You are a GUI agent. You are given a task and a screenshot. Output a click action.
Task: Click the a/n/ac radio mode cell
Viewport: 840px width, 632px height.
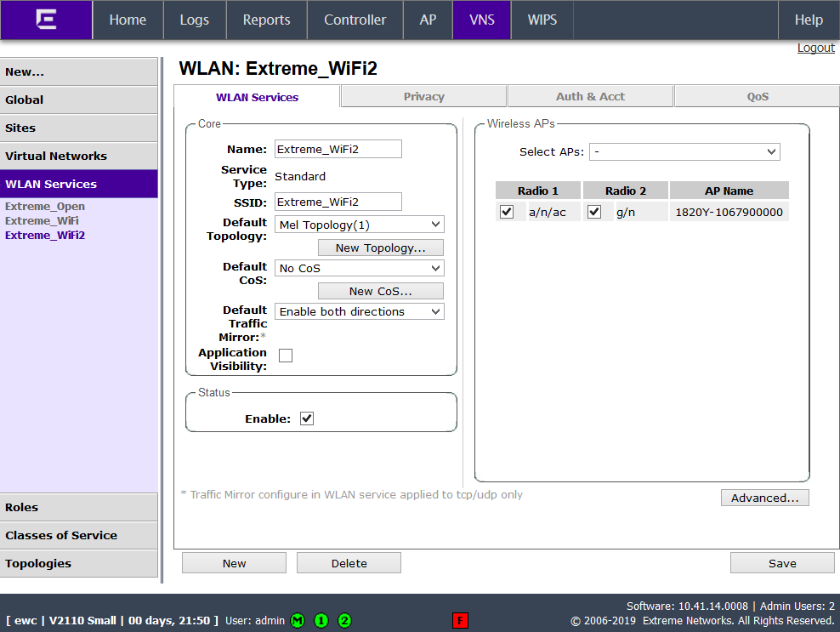(x=553, y=212)
